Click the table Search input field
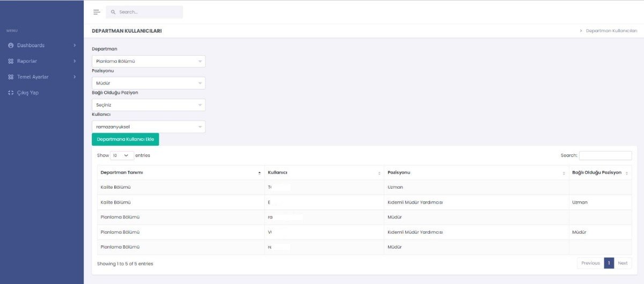The image size is (644, 284). (x=605, y=155)
